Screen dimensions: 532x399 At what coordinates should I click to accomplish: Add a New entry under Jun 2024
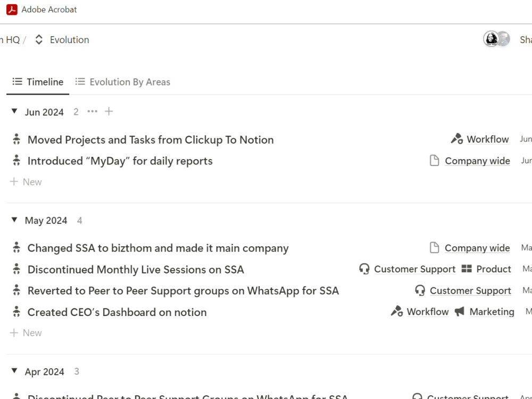coord(26,182)
